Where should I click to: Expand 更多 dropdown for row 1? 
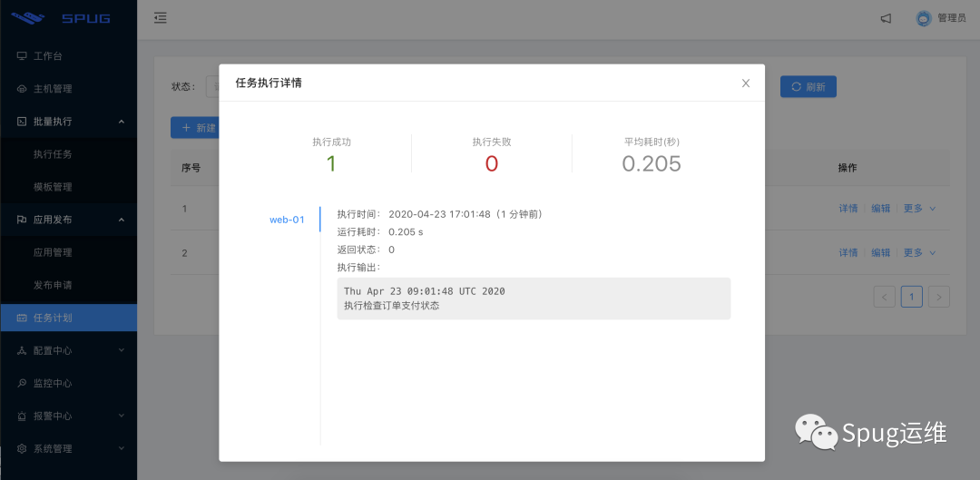pyautogui.click(x=919, y=208)
